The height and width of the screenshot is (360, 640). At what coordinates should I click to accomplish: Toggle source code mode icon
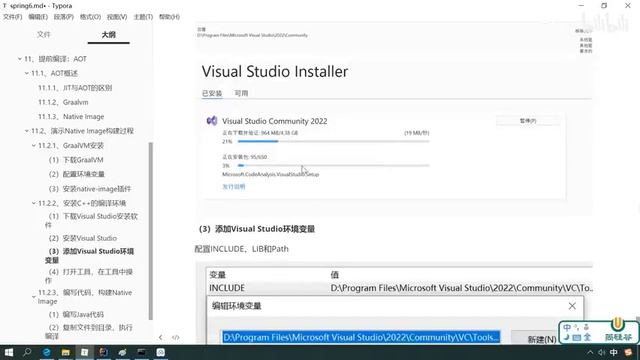point(176,337)
